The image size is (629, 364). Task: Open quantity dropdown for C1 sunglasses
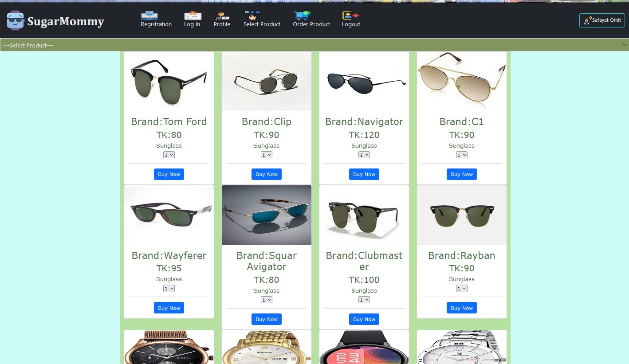(x=462, y=155)
